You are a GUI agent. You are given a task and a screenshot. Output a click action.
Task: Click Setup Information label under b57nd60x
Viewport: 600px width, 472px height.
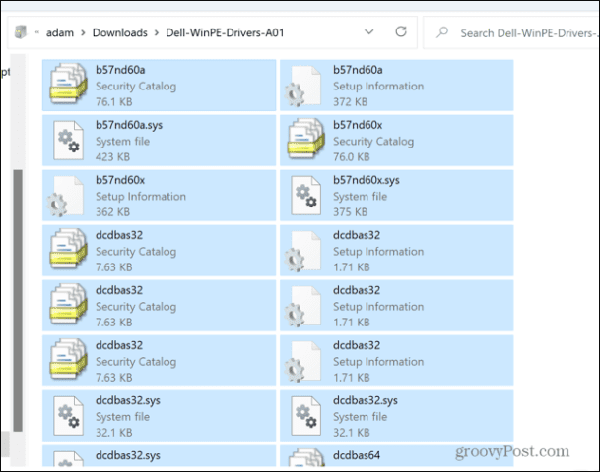click(x=141, y=197)
